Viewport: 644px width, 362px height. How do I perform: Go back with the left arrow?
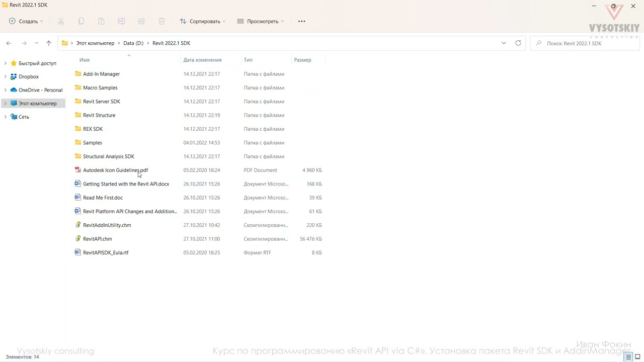click(x=9, y=43)
